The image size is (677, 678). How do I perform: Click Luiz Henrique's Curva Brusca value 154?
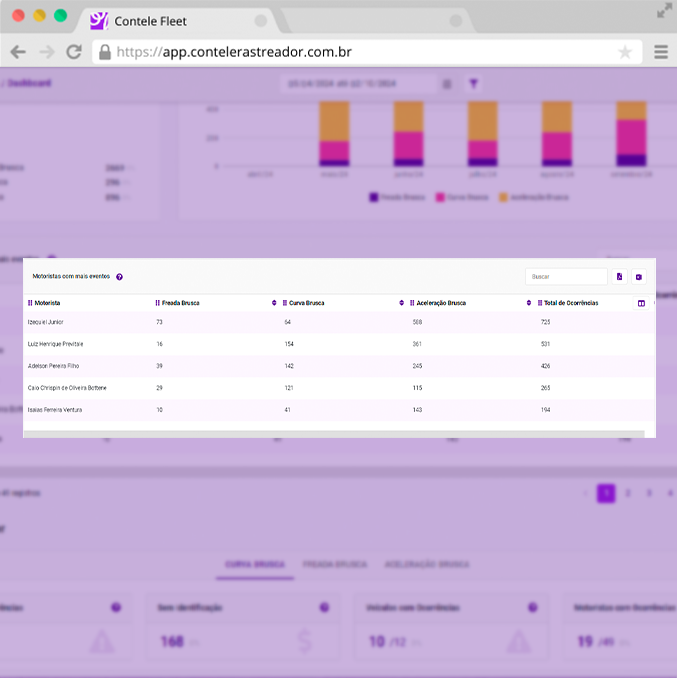289,344
